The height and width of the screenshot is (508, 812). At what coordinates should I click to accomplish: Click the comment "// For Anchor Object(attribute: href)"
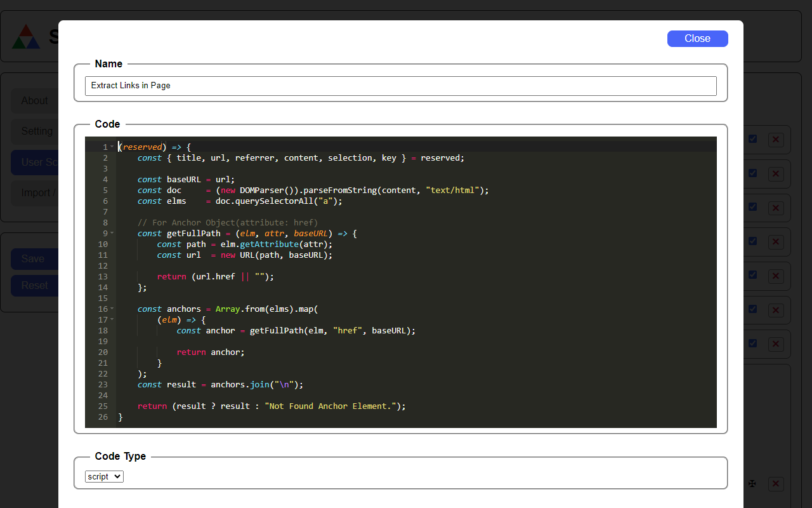coord(228,222)
